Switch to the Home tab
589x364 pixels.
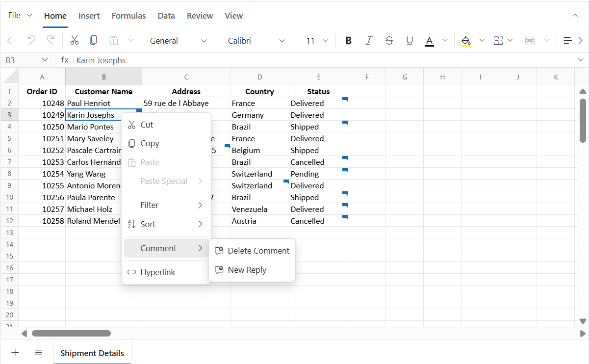click(x=55, y=16)
